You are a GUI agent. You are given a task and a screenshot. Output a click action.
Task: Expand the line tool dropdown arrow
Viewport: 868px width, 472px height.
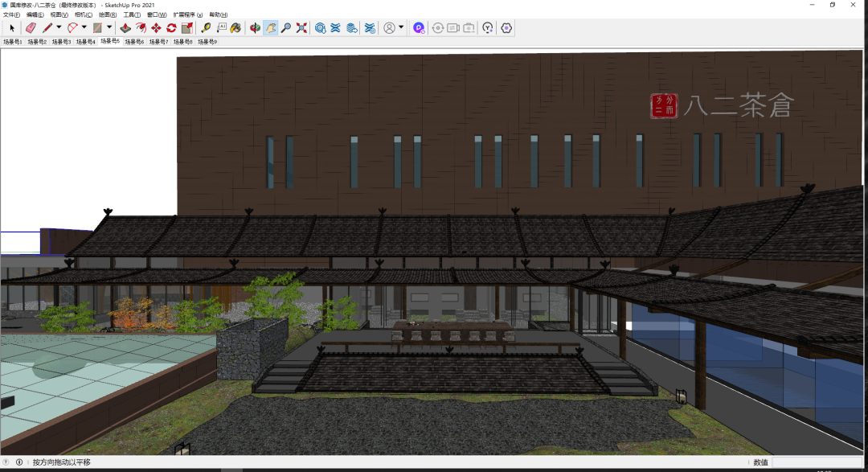coord(59,28)
